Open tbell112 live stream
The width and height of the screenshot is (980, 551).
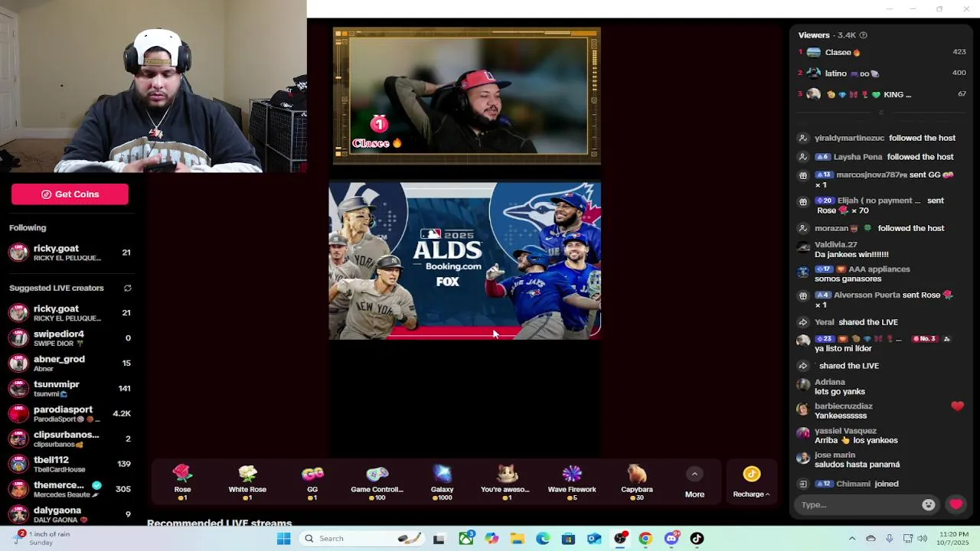[x=70, y=465]
